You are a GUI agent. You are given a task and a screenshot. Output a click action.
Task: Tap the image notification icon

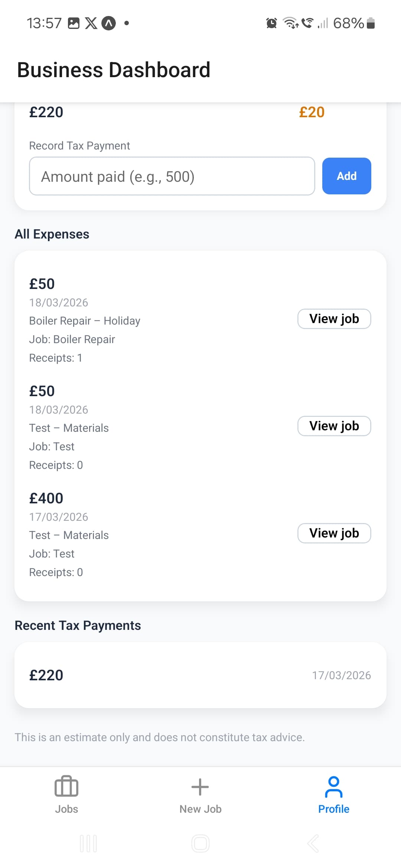click(x=74, y=23)
